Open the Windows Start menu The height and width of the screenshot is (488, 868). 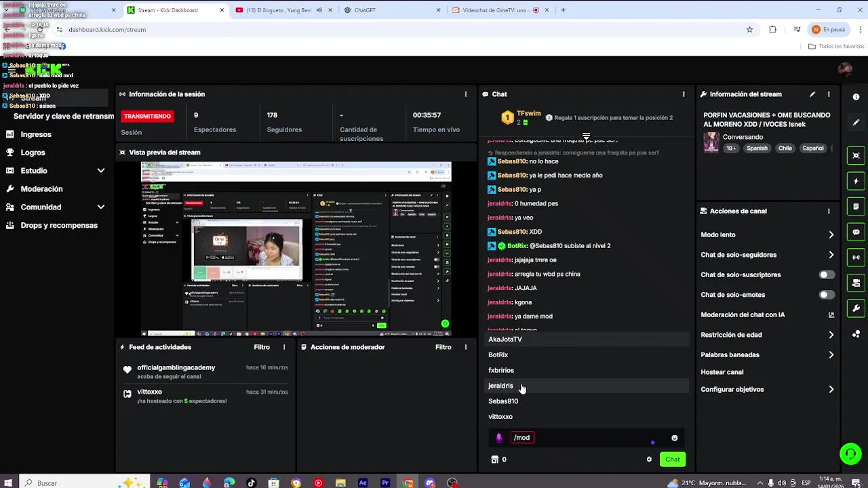point(9,483)
